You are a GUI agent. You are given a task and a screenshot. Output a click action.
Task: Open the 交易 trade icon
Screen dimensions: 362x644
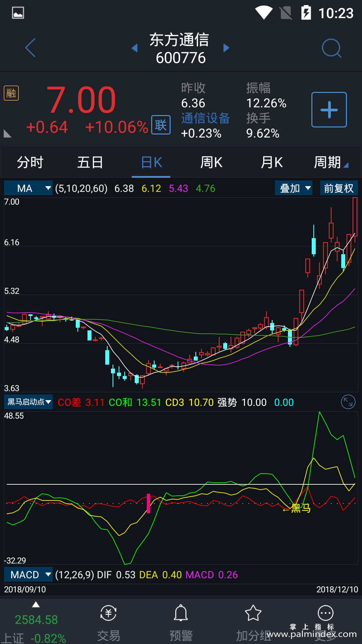(x=108, y=613)
